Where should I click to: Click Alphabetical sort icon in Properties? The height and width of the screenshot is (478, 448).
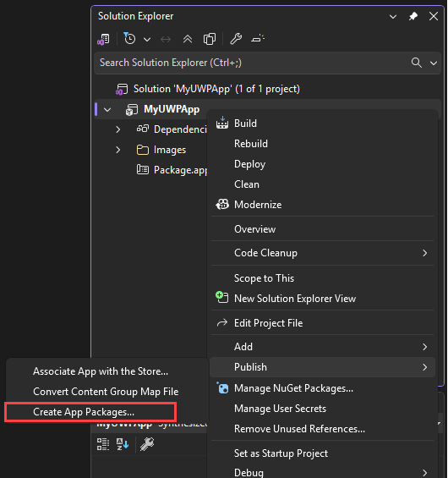[x=123, y=444]
